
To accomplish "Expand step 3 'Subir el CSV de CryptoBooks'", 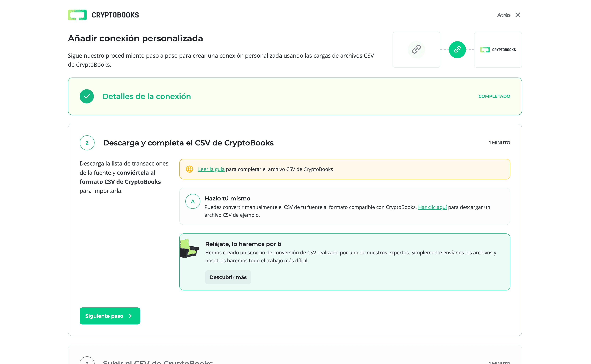I will pos(158,362).
